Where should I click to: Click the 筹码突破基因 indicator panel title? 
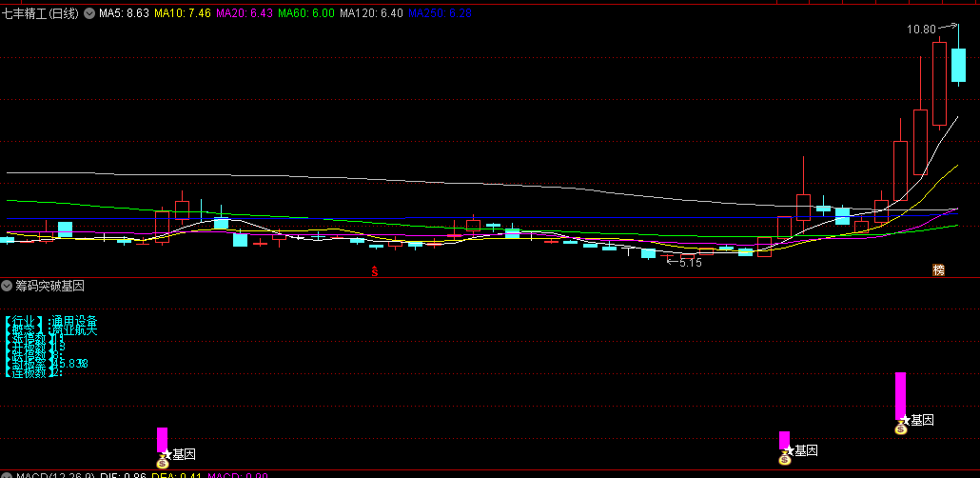[49, 286]
